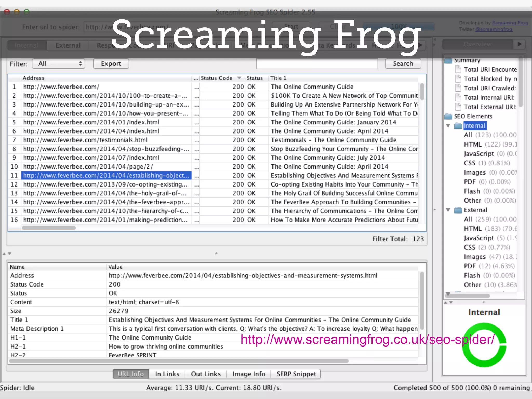Click the Filter Total 123 value

pos(418,239)
